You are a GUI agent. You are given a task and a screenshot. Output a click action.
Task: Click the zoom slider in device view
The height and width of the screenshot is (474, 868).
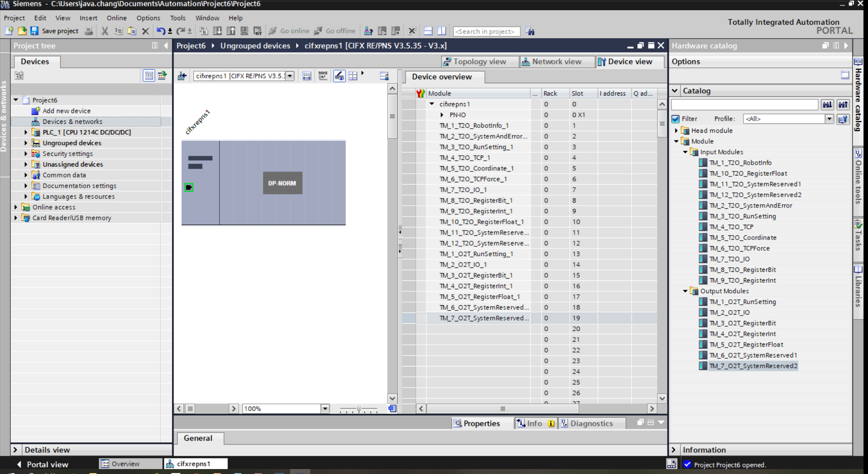[x=358, y=409]
